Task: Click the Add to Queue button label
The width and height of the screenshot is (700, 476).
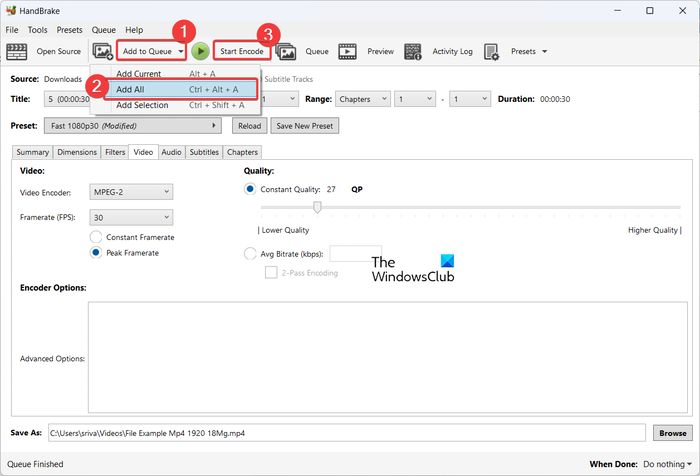Action: 147,51
